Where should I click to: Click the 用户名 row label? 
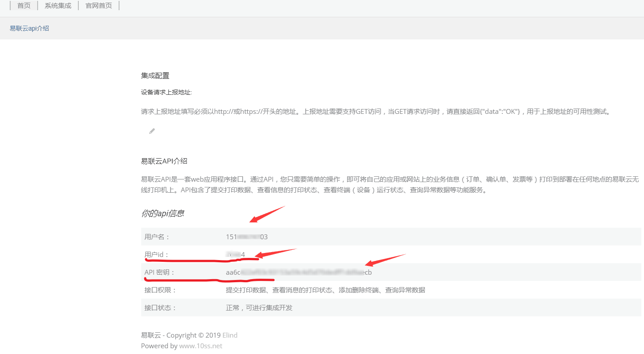coord(157,237)
